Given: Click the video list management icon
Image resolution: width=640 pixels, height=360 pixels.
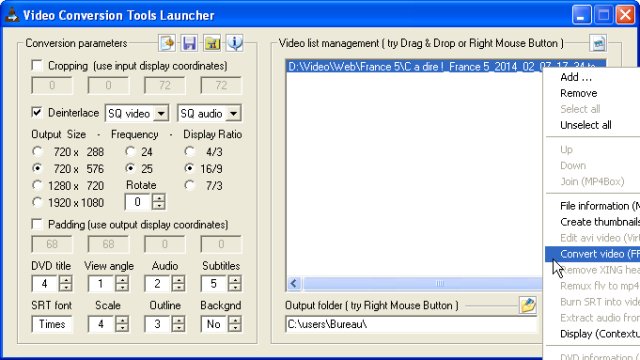Looking at the screenshot, I should 598,43.
